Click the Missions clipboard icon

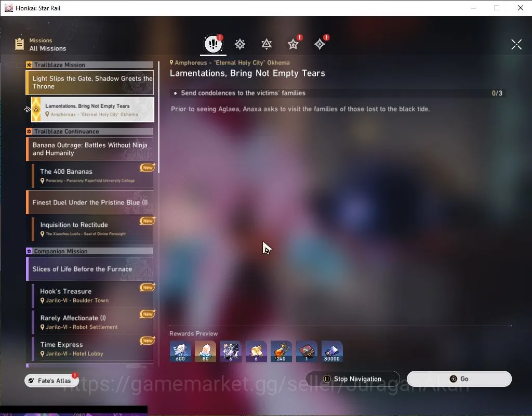19,44
